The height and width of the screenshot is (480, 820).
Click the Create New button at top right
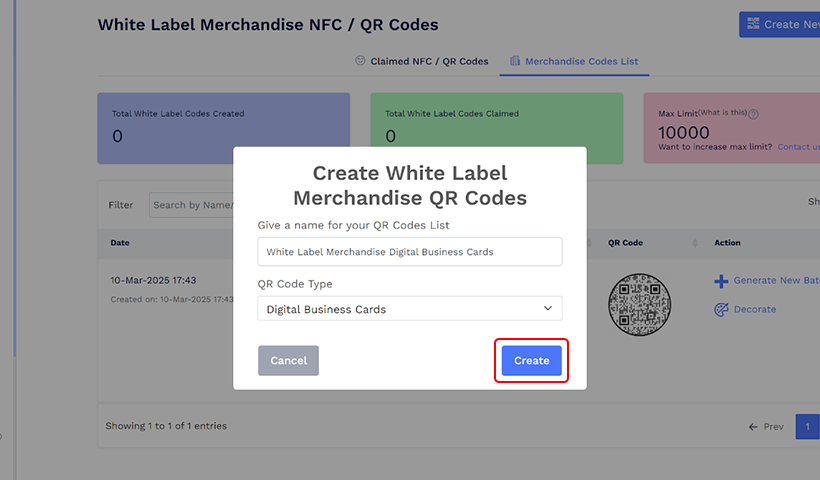pyautogui.click(x=781, y=25)
